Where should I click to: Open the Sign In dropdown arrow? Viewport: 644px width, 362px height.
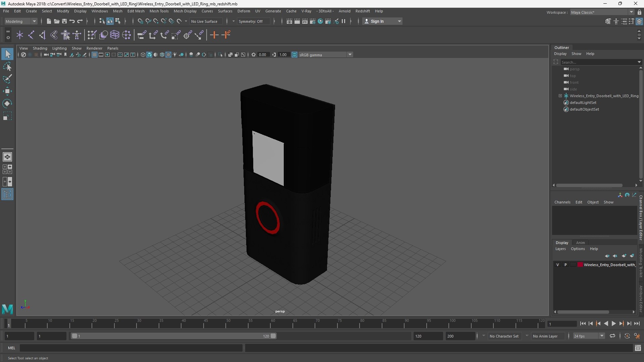point(399,21)
